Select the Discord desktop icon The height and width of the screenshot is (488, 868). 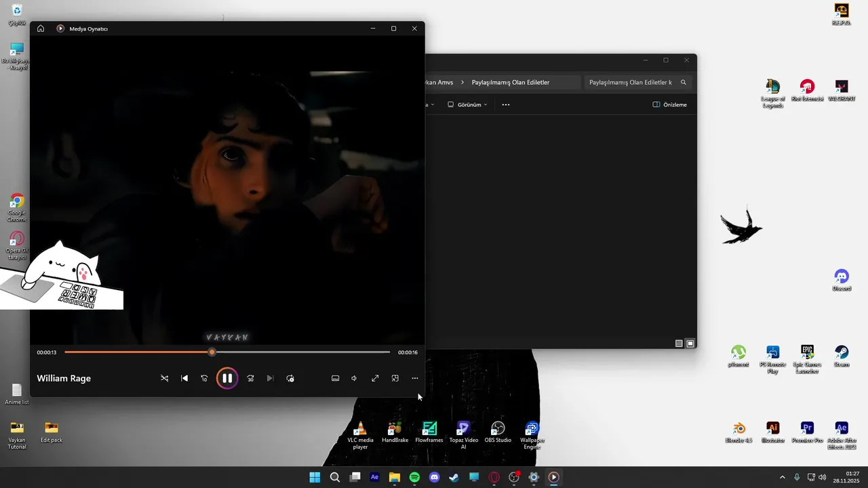tap(842, 281)
